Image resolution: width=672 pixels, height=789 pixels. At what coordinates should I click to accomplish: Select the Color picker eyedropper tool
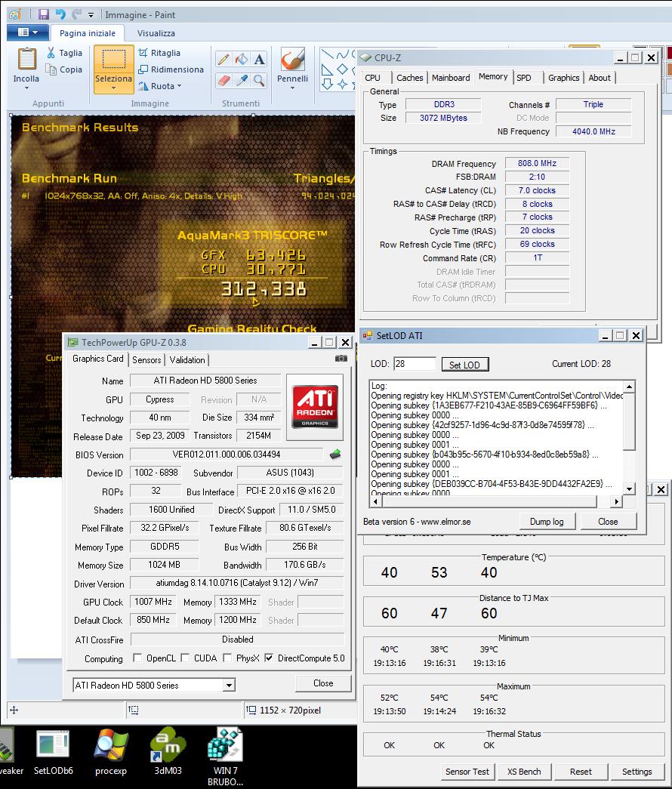pyautogui.click(x=242, y=80)
